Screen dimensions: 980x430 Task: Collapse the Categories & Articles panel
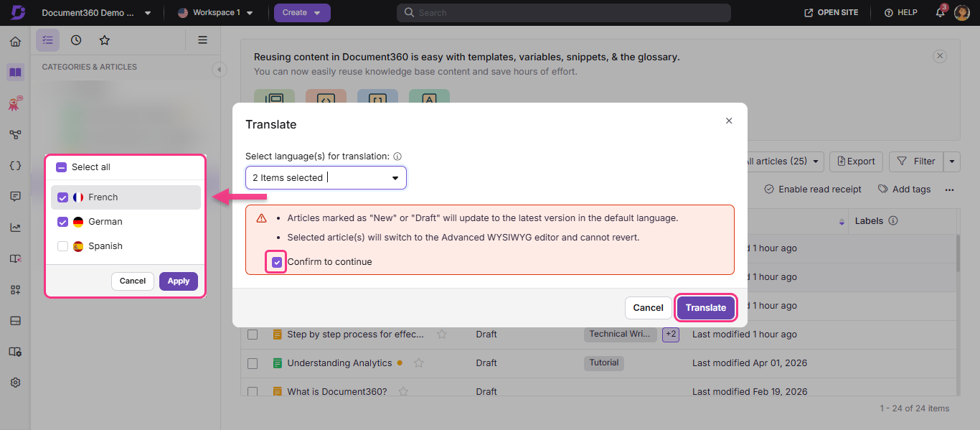(x=220, y=70)
